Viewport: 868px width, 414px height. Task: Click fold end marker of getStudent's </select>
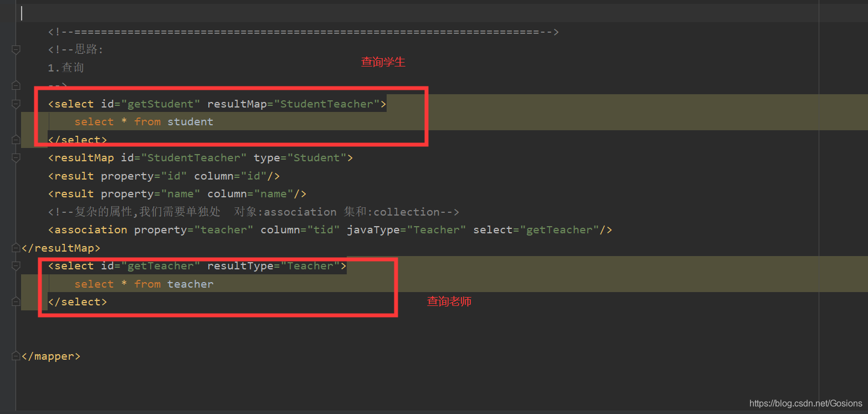(x=16, y=139)
